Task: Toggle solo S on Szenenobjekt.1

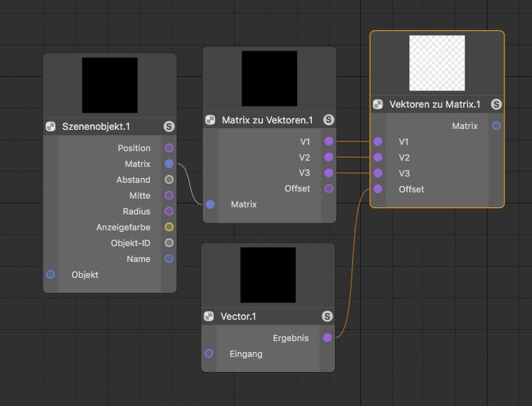Action: click(169, 127)
